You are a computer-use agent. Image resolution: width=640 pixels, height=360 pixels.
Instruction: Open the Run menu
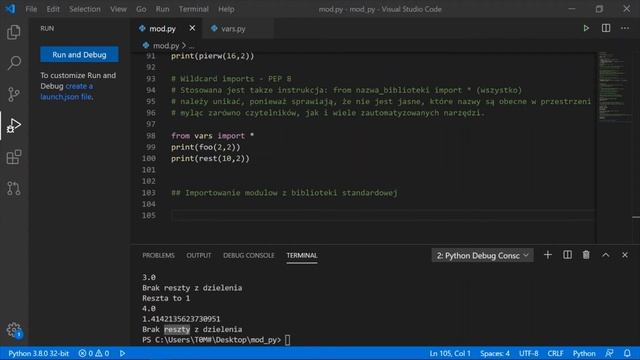coord(162,9)
